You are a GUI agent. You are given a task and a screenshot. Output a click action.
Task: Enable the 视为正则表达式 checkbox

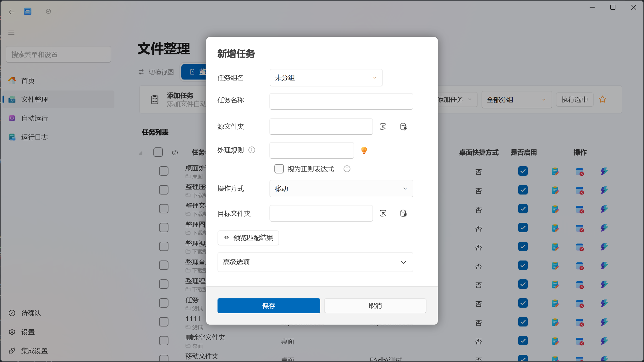(x=279, y=169)
